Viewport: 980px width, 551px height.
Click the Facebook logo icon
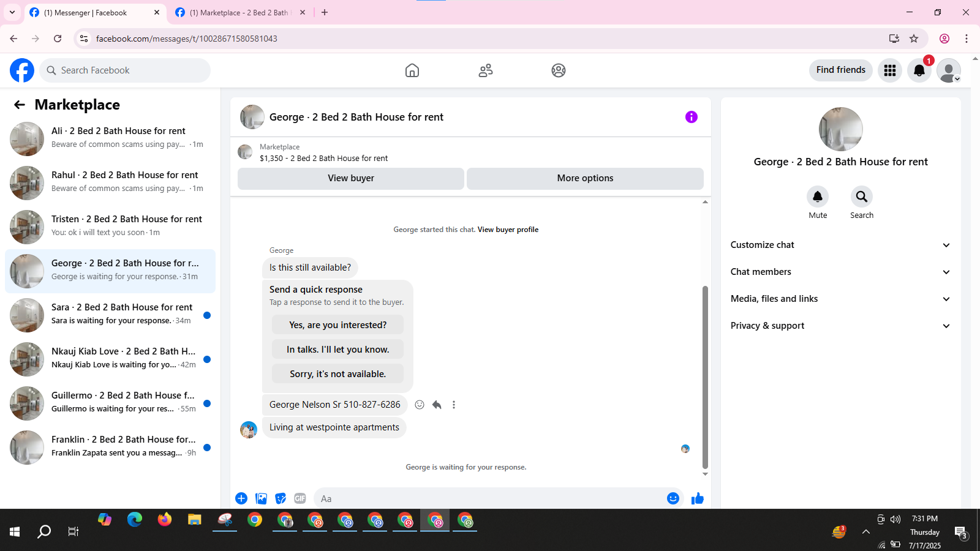22,70
